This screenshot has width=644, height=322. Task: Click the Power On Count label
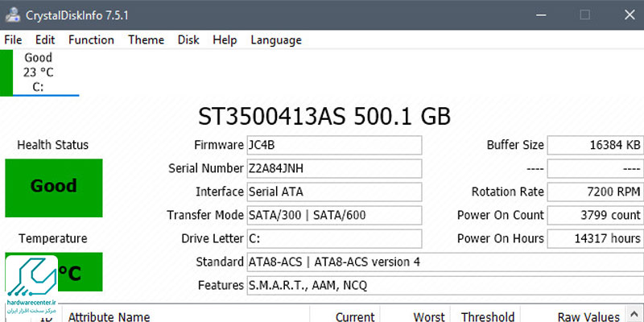(501, 215)
